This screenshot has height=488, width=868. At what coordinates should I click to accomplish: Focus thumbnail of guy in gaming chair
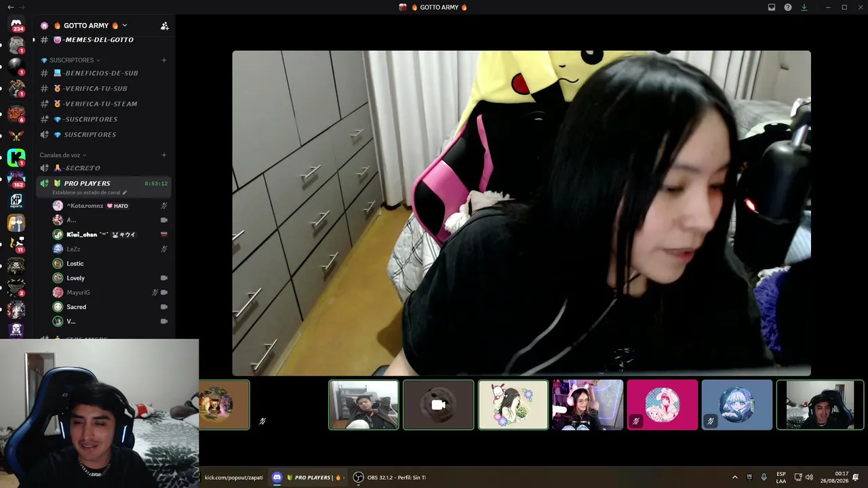tap(820, 405)
